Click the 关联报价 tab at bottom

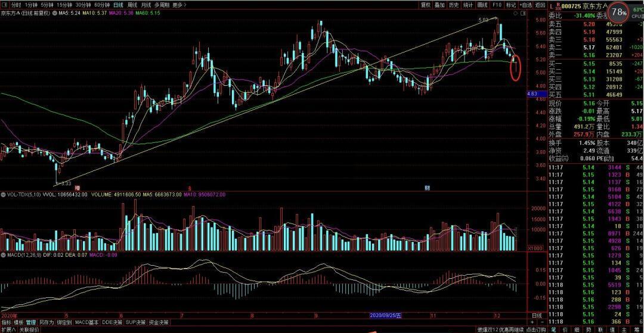[x=29, y=329]
